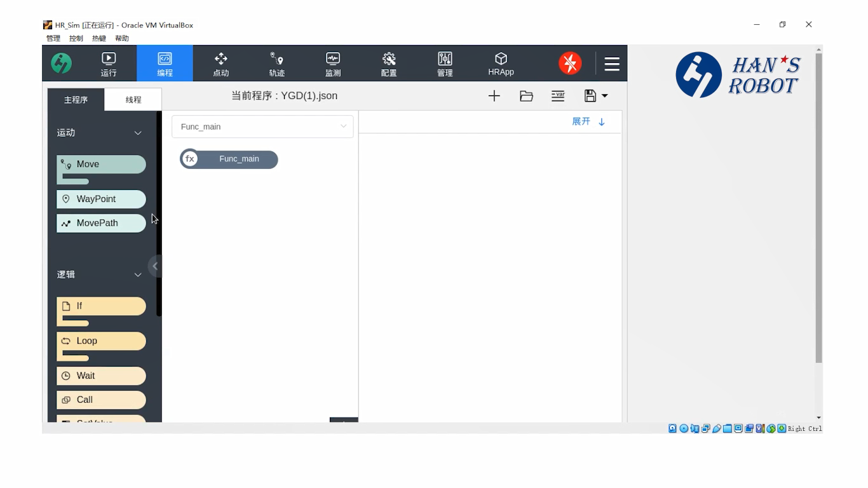Open the save options dropdown arrow

pos(604,96)
